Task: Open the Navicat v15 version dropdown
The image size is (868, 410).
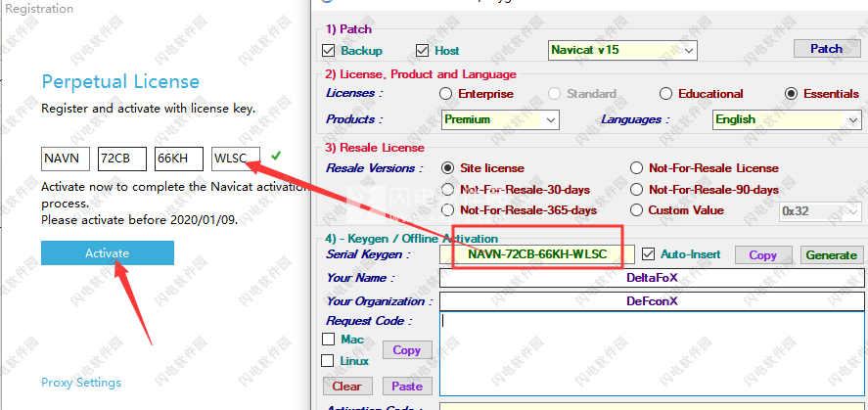Action: (622, 50)
